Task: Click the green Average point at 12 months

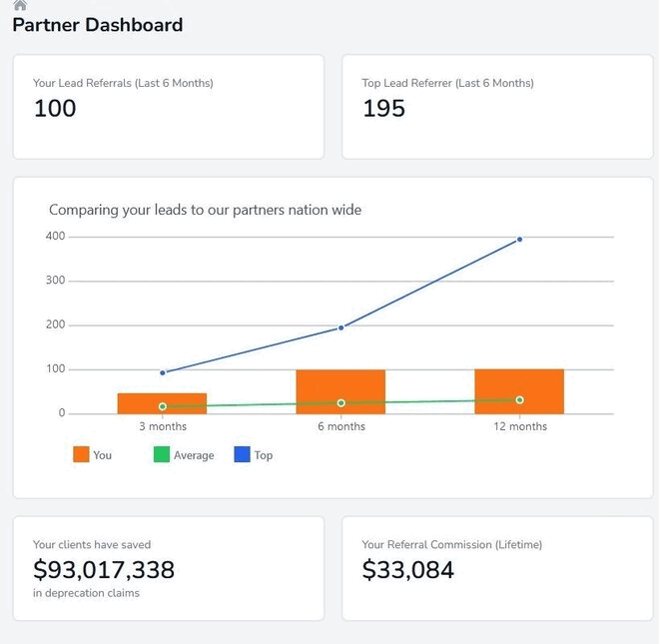Action: 519,400
